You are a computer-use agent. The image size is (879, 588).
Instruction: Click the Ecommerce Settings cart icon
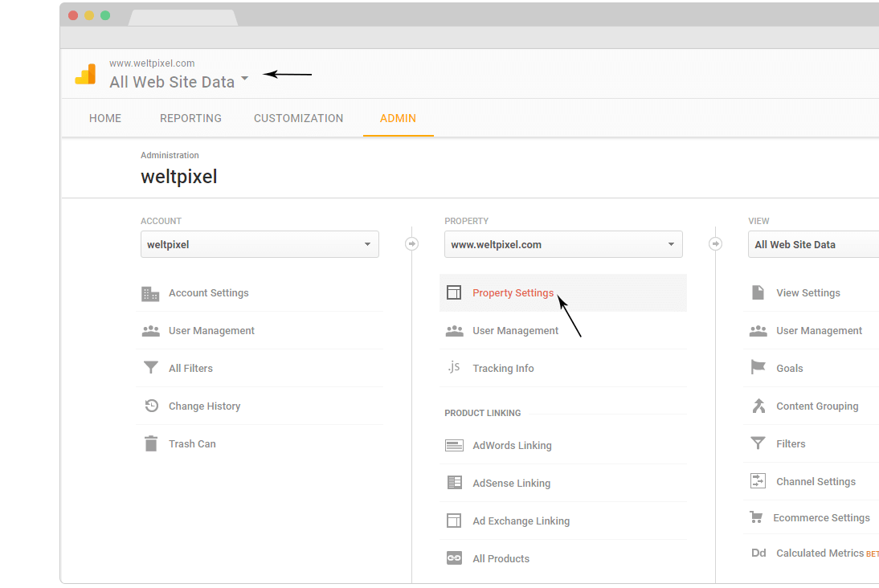click(755, 518)
